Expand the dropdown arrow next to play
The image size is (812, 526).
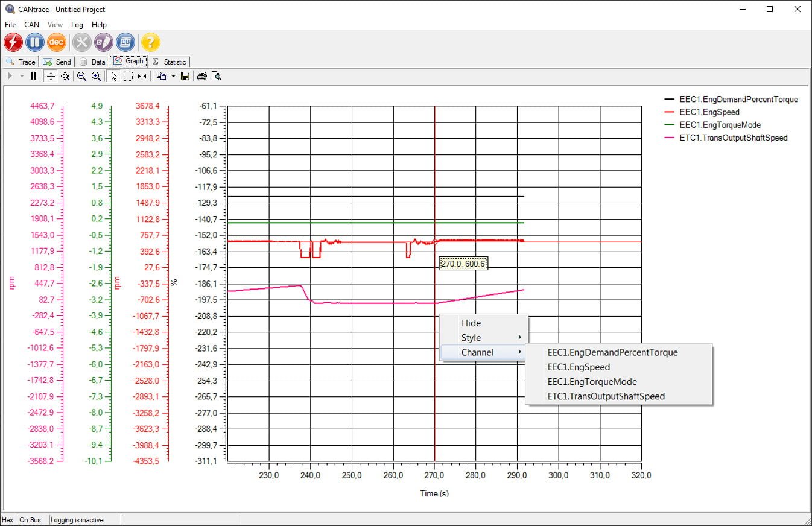point(22,76)
